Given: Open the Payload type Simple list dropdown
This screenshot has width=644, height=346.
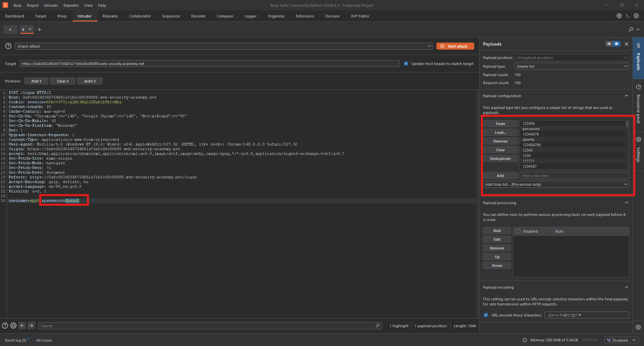Looking at the screenshot, I should coord(572,66).
